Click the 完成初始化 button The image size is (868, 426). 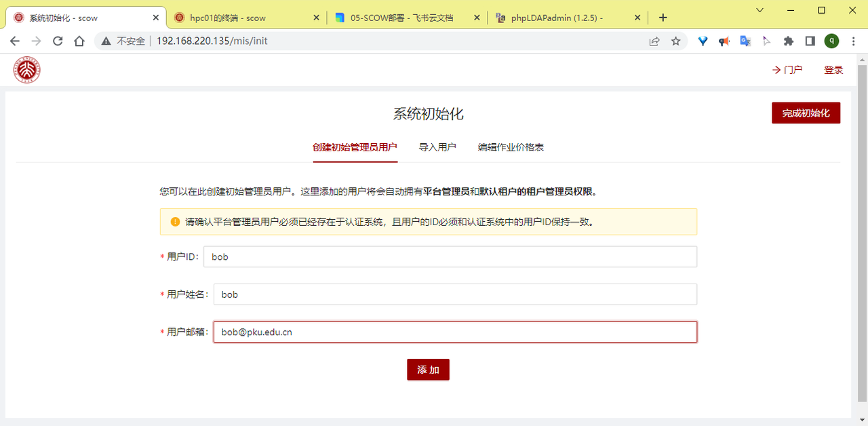click(806, 113)
